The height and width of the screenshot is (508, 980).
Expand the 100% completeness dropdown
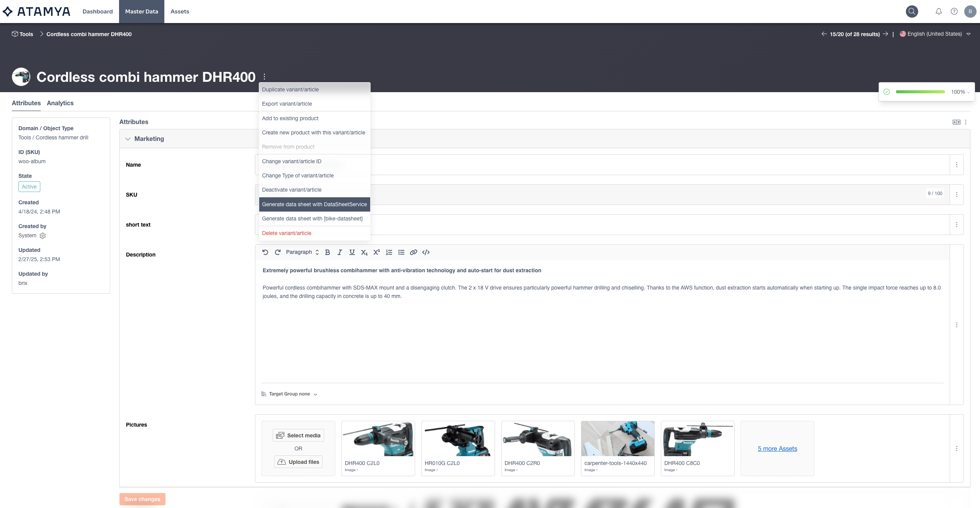(960, 92)
